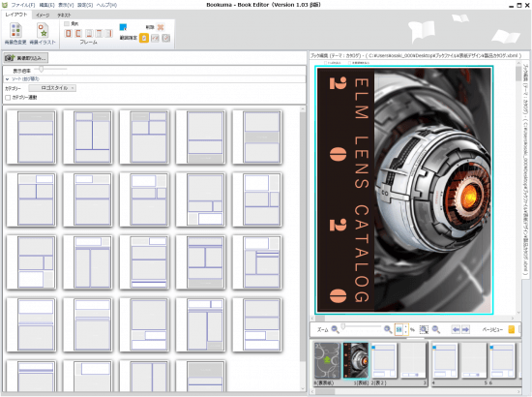Switch to the イメージ tab

tap(43, 15)
